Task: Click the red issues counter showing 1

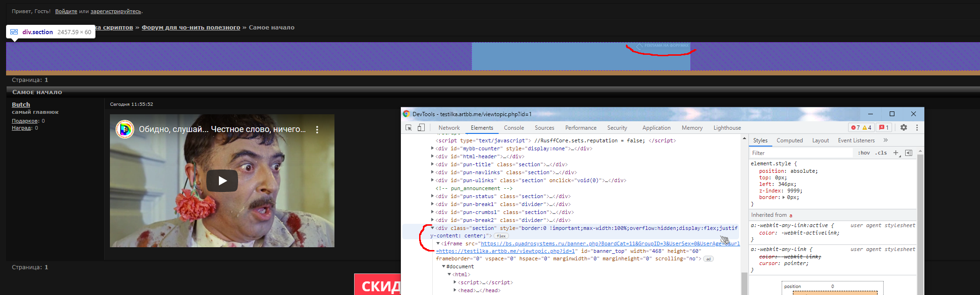Action: [884, 127]
